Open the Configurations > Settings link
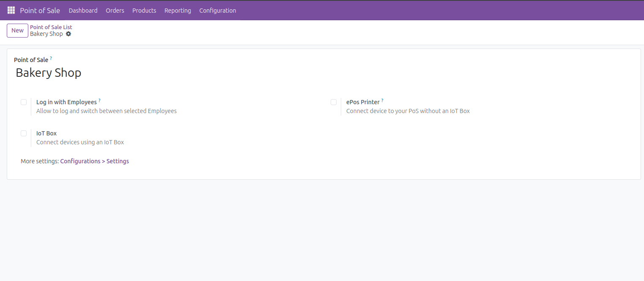 tap(95, 161)
